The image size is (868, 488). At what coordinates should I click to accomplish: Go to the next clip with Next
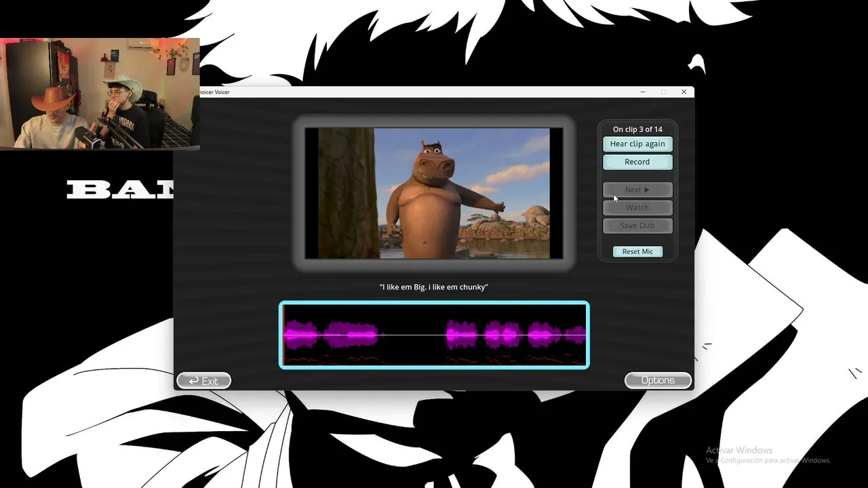point(637,190)
